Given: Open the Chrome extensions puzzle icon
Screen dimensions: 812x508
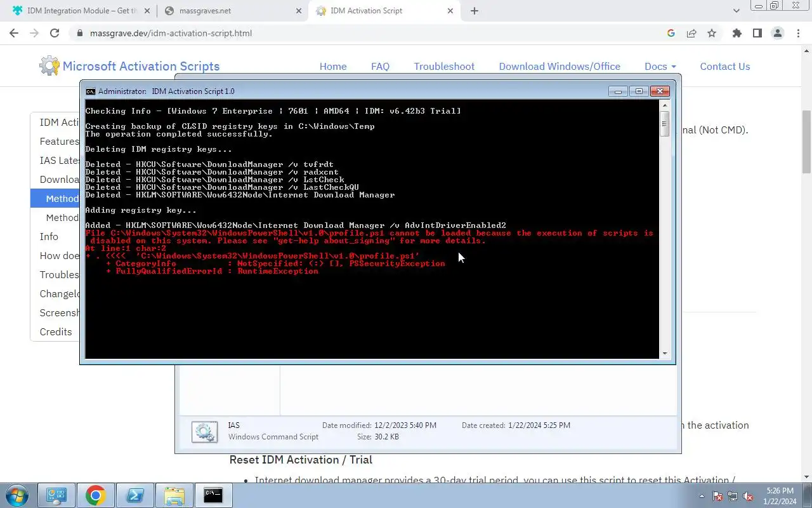Looking at the screenshot, I should [x=737, y=33].
